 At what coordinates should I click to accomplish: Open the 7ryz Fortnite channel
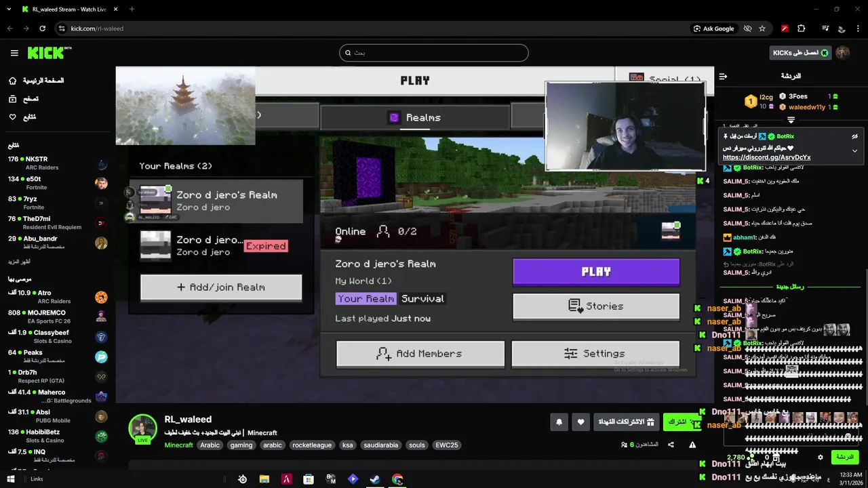point(58,203)
